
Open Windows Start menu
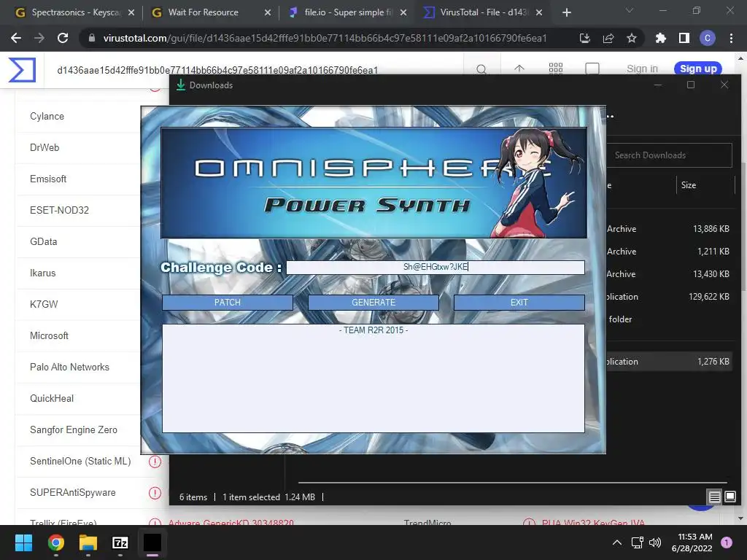click(23, 542)
